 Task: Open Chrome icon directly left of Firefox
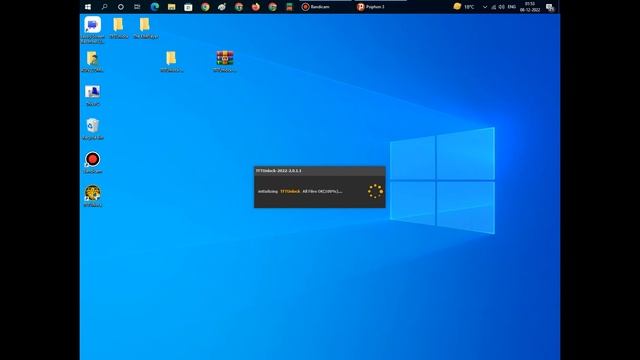[x=239, y=7]
